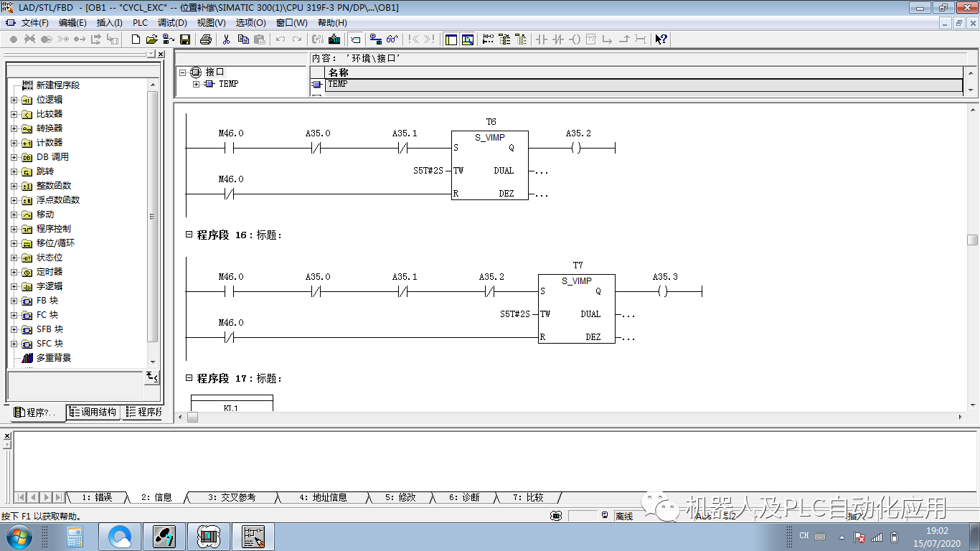The height and width of the screenshot is (551, 980).
Task: Insert an empty box element
Action: (x=591, y=39)
